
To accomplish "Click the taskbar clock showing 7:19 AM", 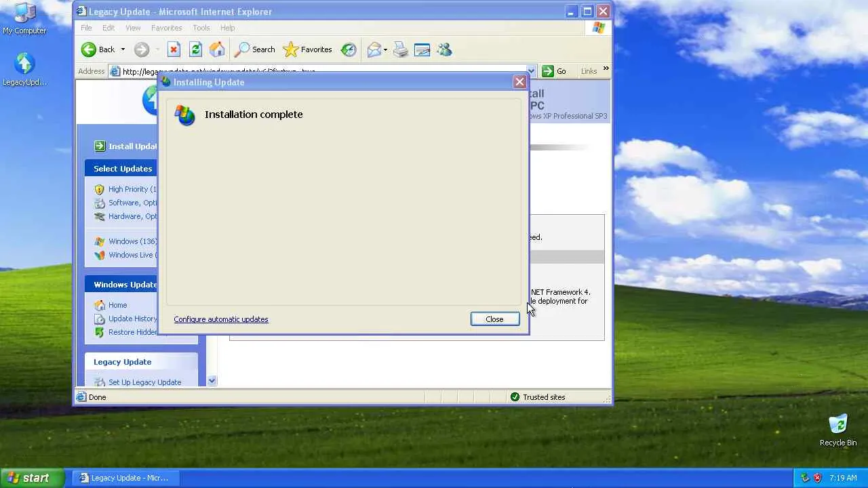I will [x=843, y=478].
